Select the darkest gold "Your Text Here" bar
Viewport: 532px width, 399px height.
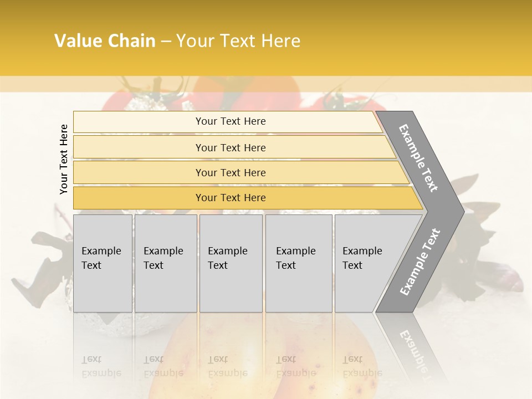pyautogui.click(x=231, y=198)
